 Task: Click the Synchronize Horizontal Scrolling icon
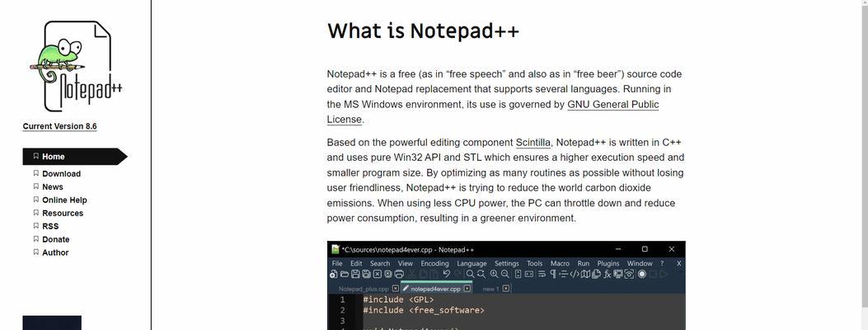click(x=528, y=274)
